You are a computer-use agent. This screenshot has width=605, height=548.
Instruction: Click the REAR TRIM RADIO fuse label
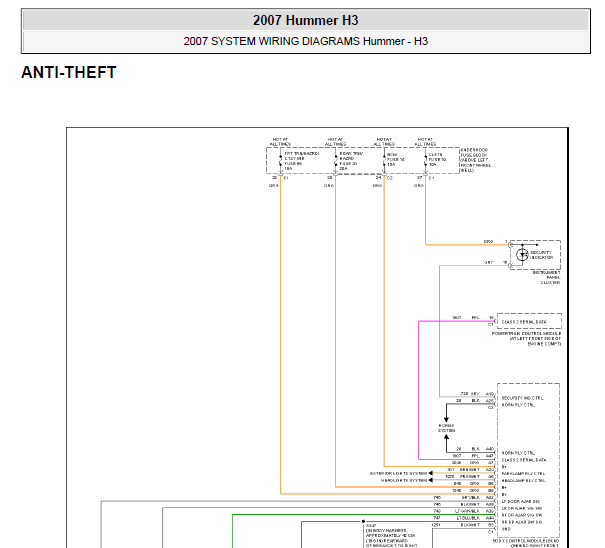click(x=351, y=161)
